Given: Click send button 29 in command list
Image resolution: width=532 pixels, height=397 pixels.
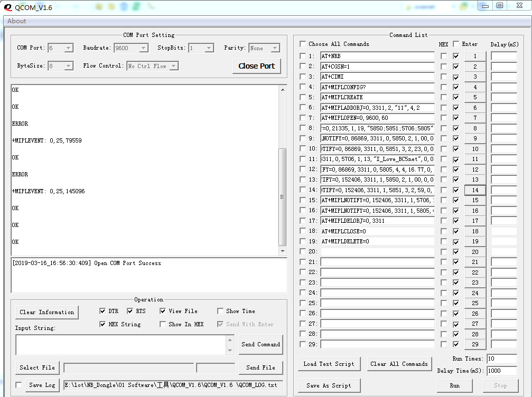Looking at the screenshot, I should coord(475,344).
